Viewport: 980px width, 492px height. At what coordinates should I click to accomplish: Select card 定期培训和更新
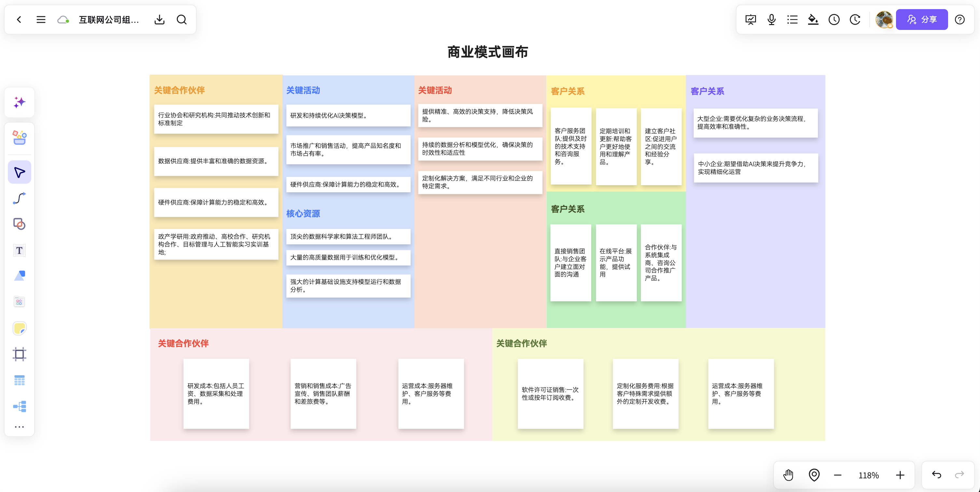[616, 146]
